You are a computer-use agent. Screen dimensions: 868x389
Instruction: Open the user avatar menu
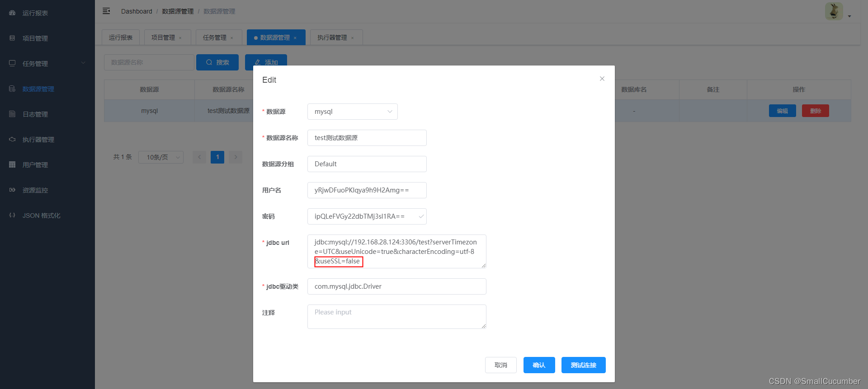point(834,11)
